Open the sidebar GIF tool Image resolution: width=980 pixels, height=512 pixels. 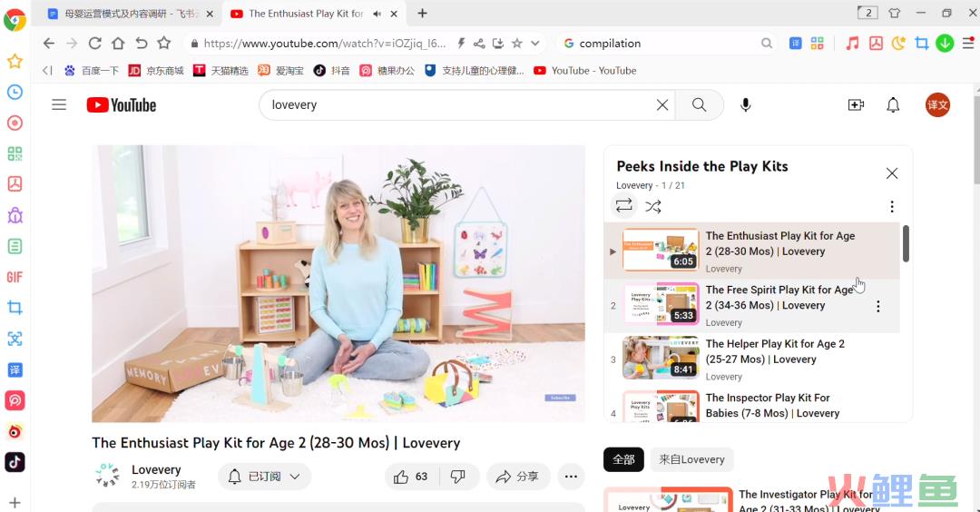point(15,277)
